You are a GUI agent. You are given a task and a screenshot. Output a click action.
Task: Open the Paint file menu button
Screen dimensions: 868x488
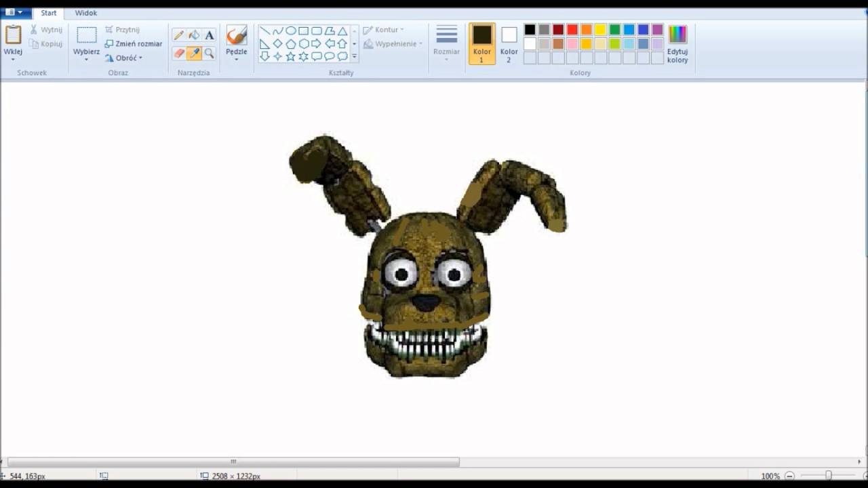[x=15, y=12]
